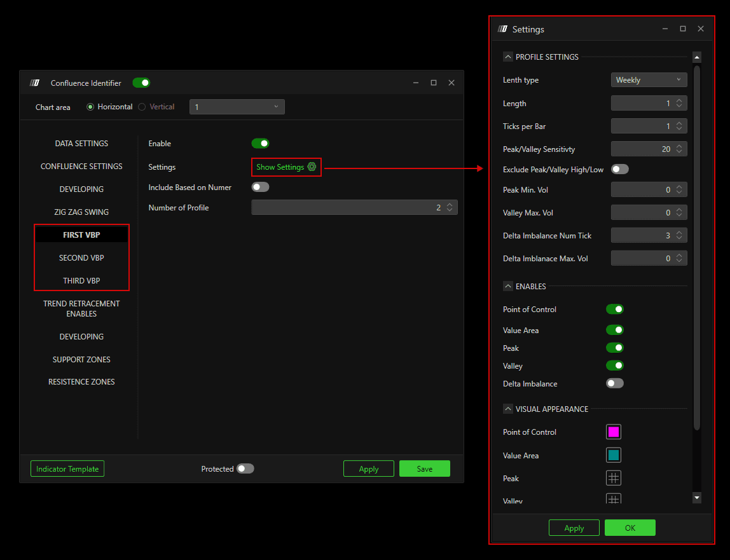Open the DATA SETTINGS tab

point(81,144)
